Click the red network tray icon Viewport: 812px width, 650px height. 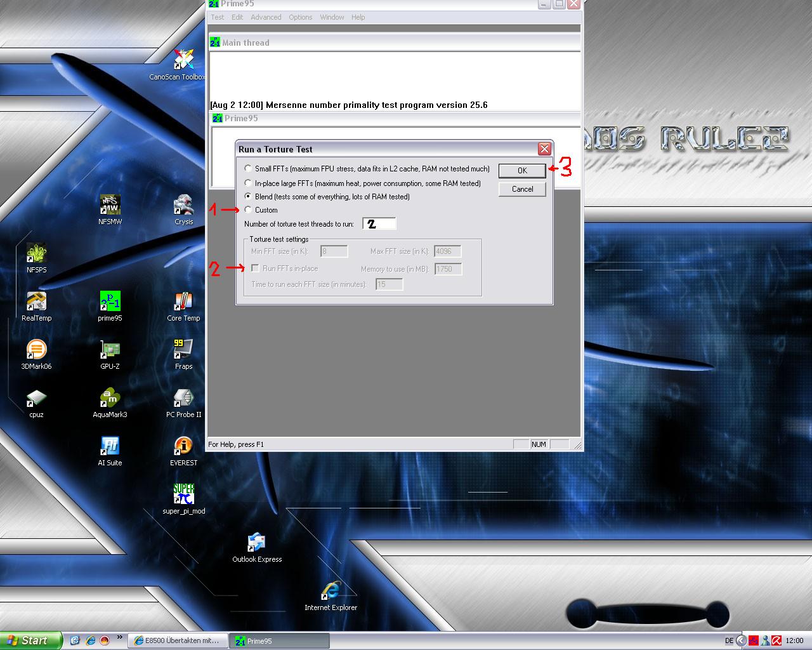[x=754, y=640]
